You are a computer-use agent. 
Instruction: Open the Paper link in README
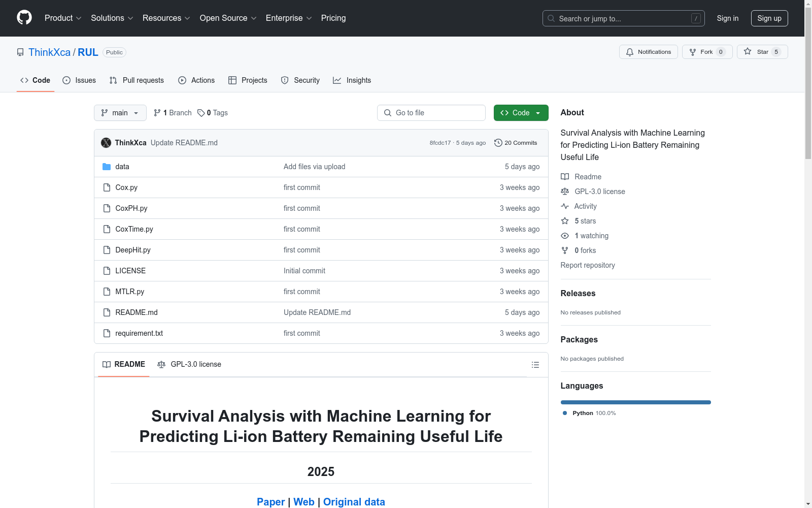tap(271, 502)
